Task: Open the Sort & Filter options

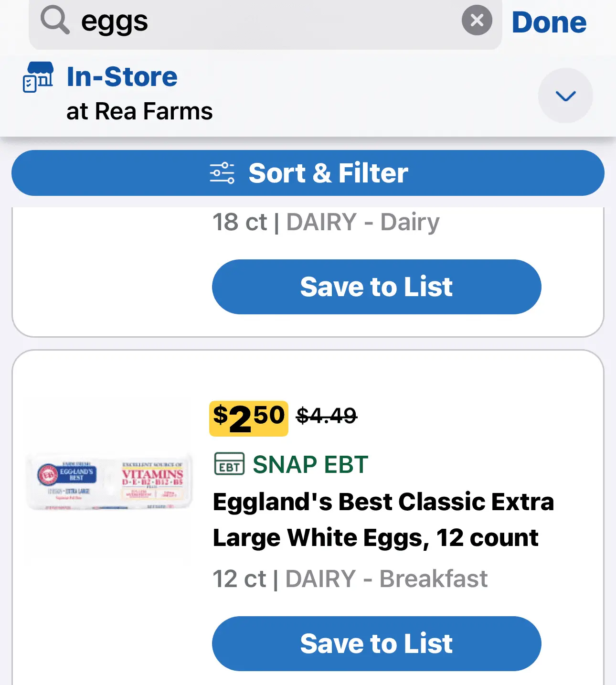Action: 308,173
